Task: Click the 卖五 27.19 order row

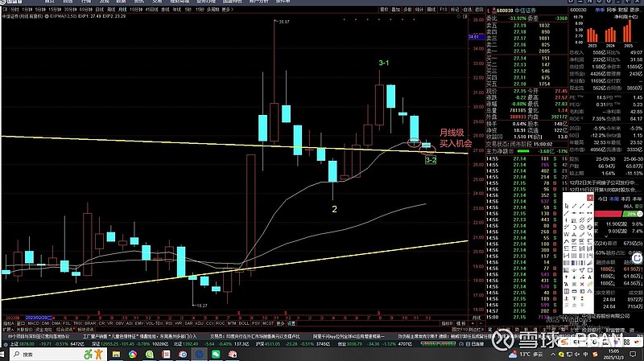Action: [526, 25]
